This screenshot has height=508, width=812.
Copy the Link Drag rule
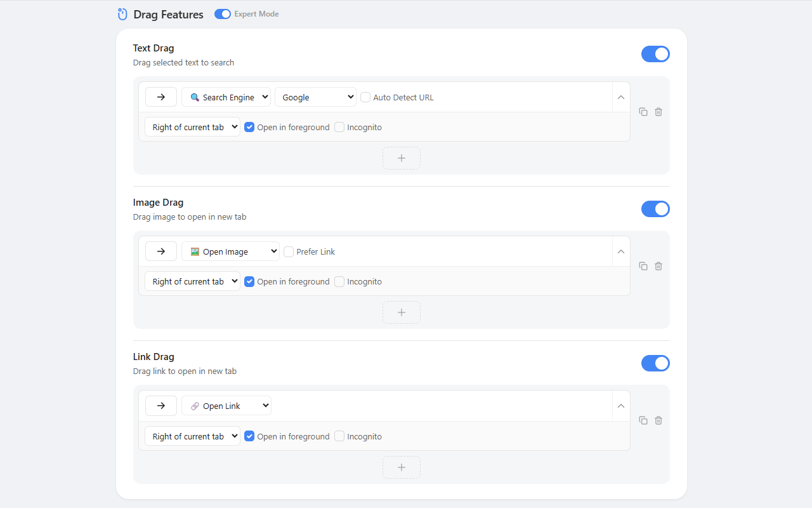coord(643,420)
